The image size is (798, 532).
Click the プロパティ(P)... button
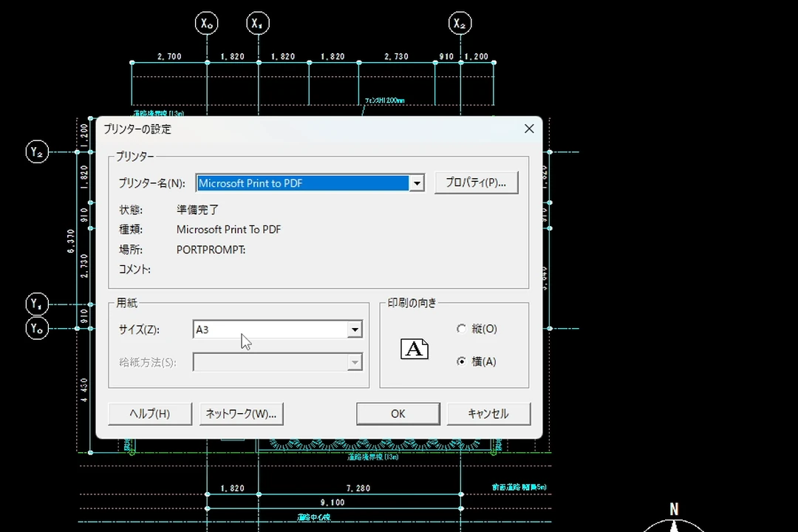(x=477, y=183)
